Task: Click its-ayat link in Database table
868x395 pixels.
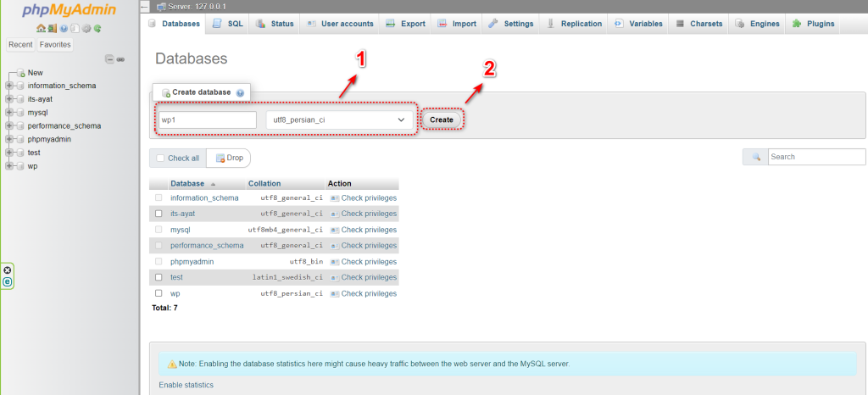Action: [x=183, y=214]
